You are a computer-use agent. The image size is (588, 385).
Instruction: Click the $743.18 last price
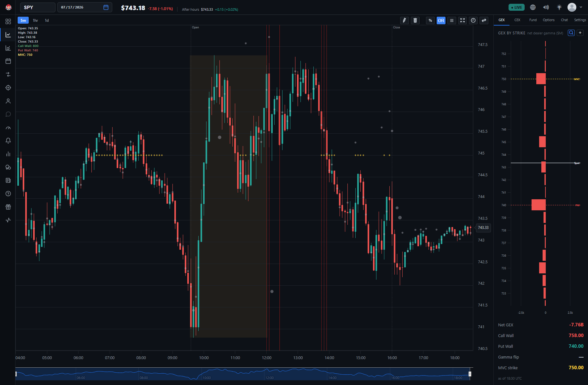(133, 8)
